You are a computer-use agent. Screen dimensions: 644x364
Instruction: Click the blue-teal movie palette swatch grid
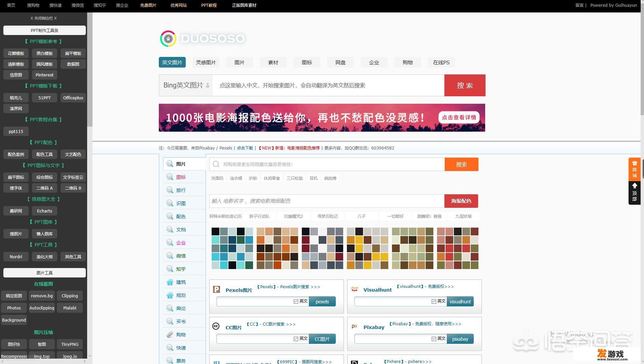232,248
